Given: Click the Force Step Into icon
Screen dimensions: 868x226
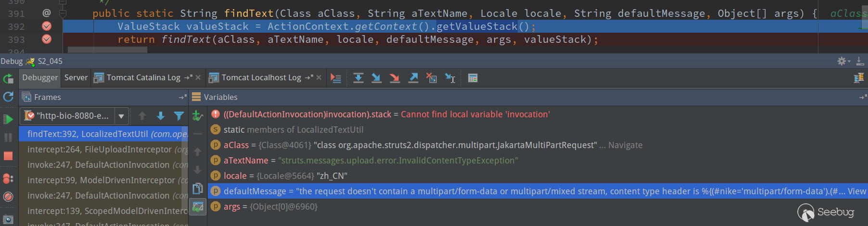Looking at the screenshot, I should point(395,78).
